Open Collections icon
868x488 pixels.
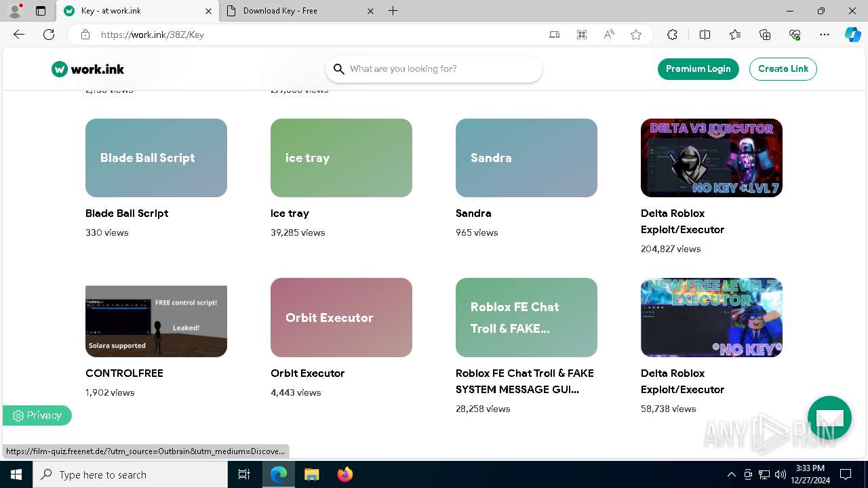click(x=765, y=35)
